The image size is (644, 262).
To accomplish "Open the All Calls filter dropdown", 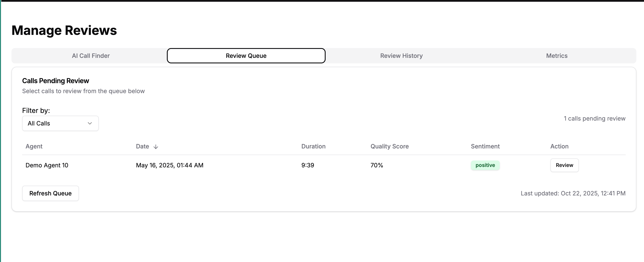I will (60, 123).
